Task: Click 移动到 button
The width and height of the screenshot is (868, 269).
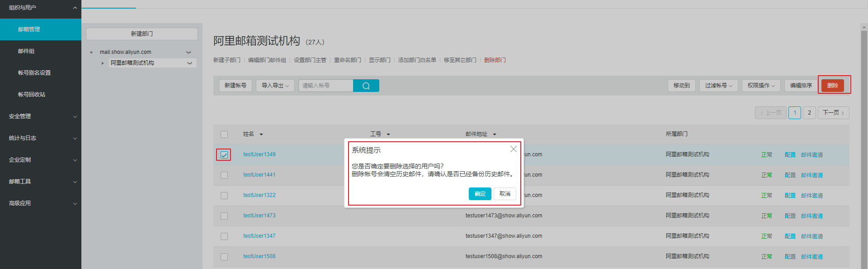Action: coord(681,86)
